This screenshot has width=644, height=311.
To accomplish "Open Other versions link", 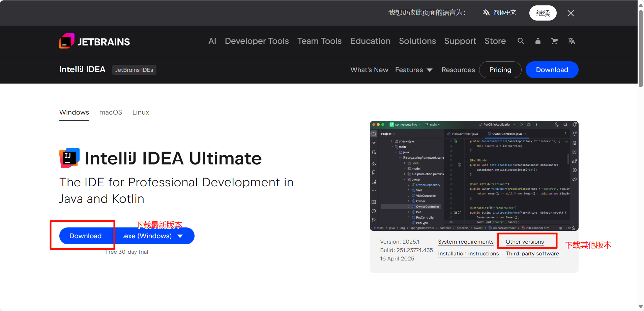I will (x=525, y=242).
